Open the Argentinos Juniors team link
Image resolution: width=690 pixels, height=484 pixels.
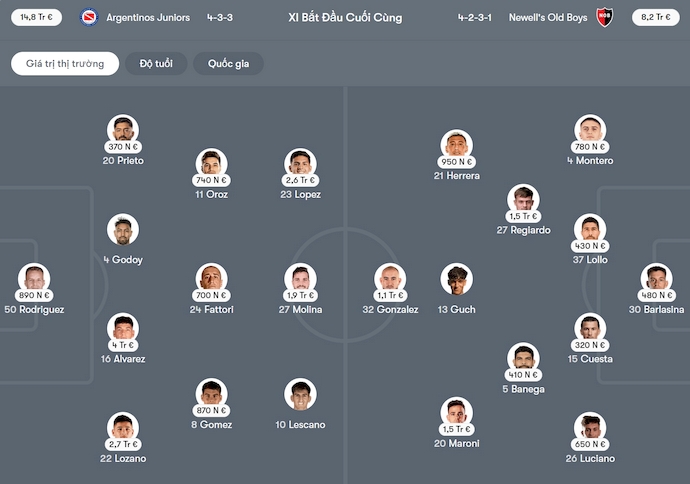(x=148, y=17)
